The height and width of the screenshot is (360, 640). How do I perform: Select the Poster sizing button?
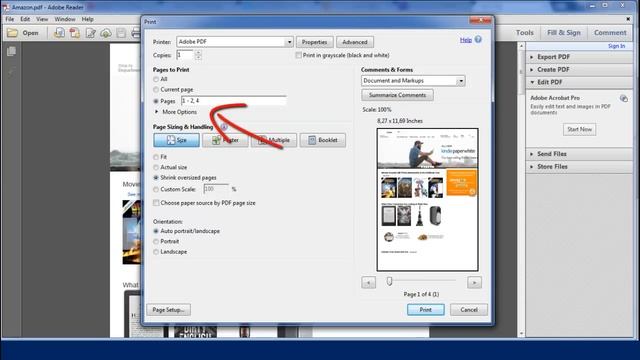click(225, 140)
